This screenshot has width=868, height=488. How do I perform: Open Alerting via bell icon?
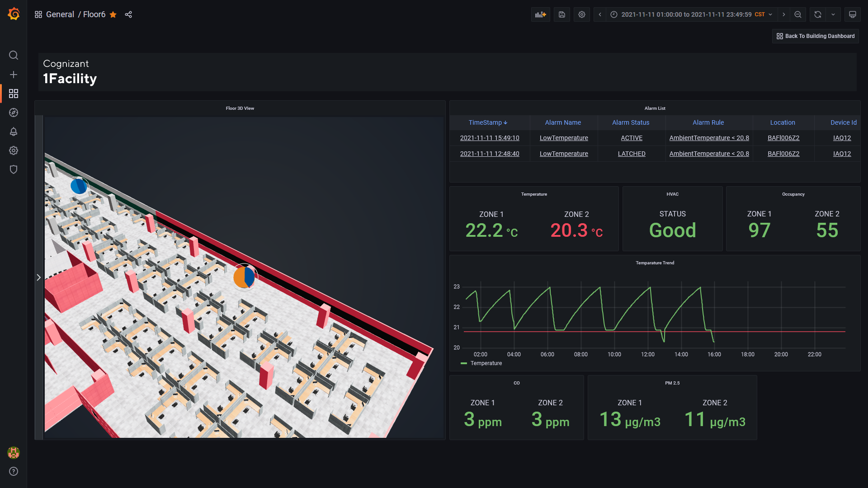tap(13, 131)
